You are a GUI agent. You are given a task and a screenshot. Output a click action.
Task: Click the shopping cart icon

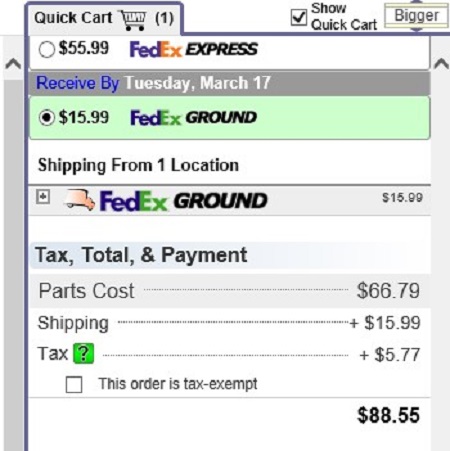click(133, 20)
